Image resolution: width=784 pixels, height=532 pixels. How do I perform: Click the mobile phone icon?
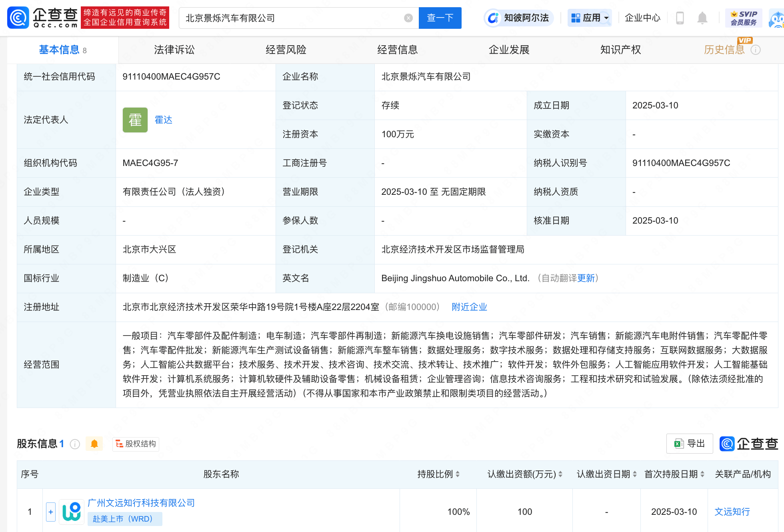(680, 18)
